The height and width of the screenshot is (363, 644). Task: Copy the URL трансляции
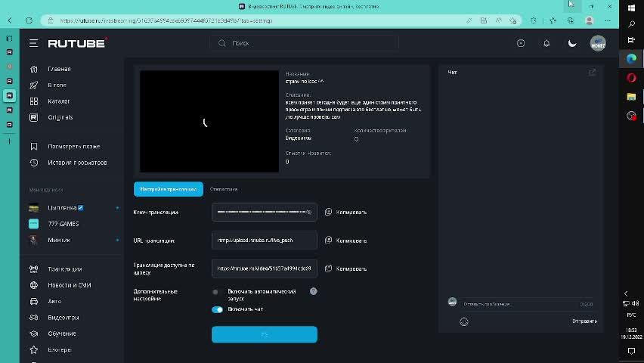[x=346, y=240]
